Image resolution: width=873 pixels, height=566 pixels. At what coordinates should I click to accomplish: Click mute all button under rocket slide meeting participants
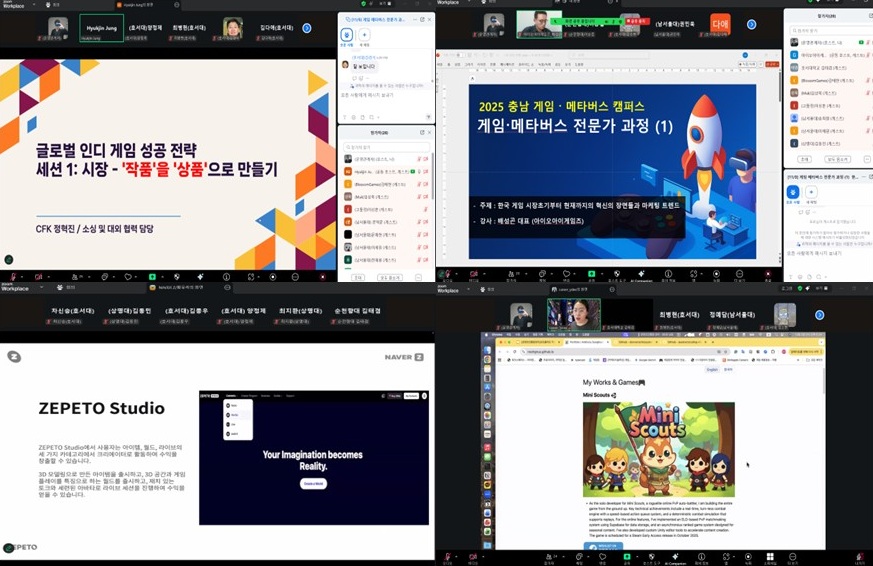837,159
